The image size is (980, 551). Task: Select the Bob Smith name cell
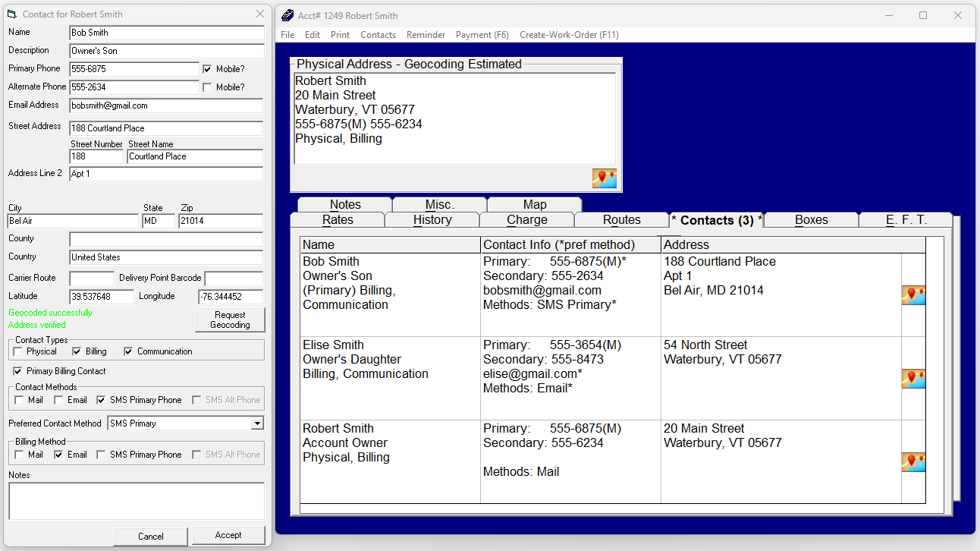click(390, 294)
